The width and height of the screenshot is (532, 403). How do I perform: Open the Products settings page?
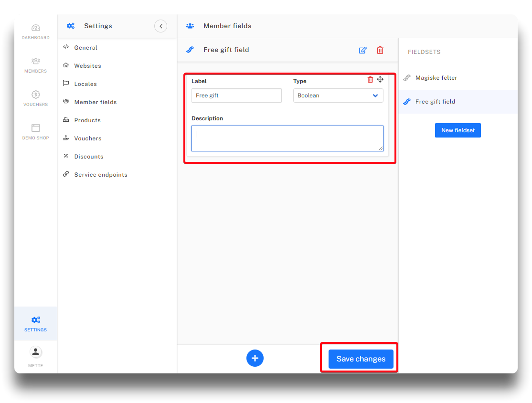point(87,120)
